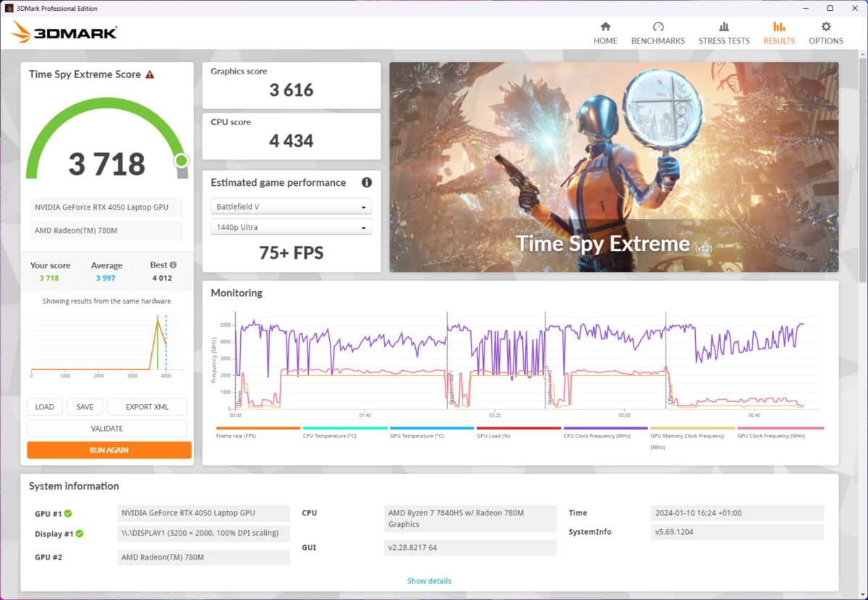
Task: Click the Your score value 3 718 under Your score
Action: 49,278
